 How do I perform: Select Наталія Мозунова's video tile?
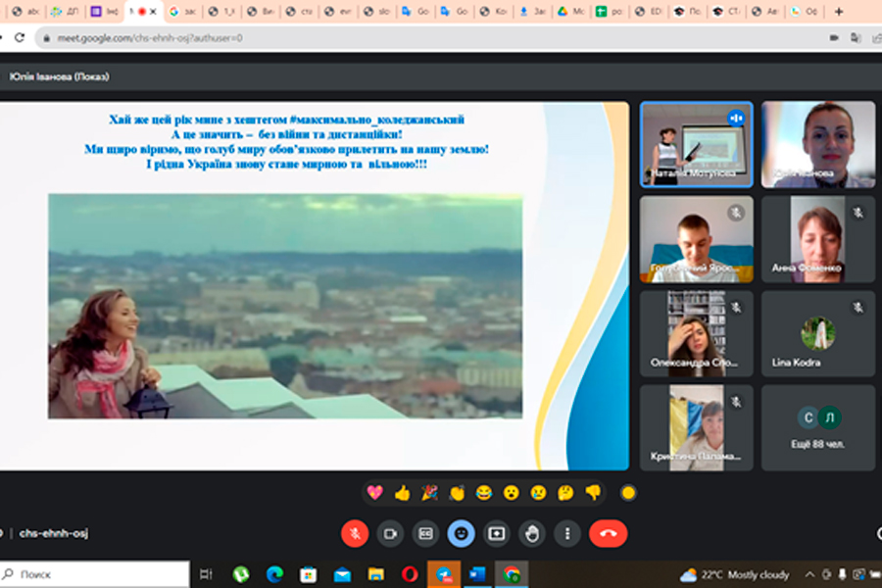(696, 144)
